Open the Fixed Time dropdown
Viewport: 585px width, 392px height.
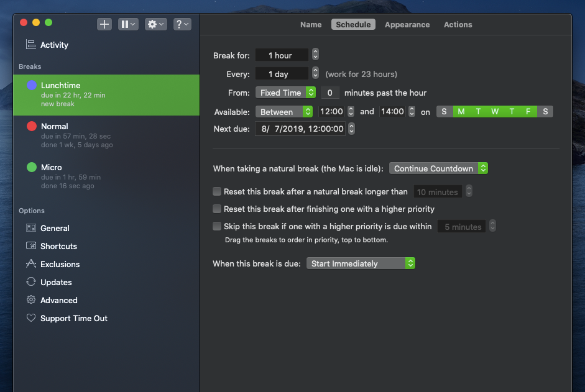tap(285, 93)
